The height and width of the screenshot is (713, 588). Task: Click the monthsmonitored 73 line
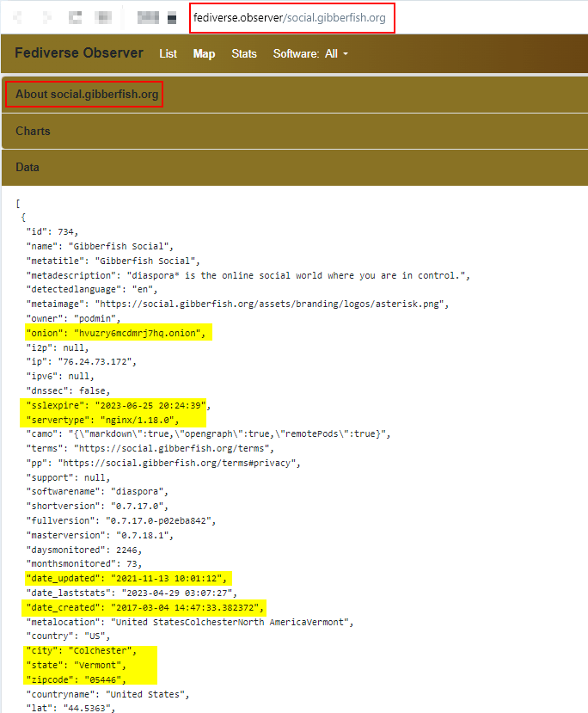coord(84,564)
